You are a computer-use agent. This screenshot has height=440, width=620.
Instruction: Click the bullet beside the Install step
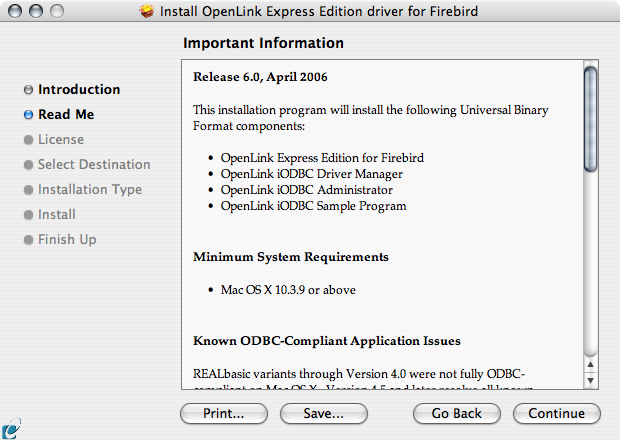tap(28, 215)
